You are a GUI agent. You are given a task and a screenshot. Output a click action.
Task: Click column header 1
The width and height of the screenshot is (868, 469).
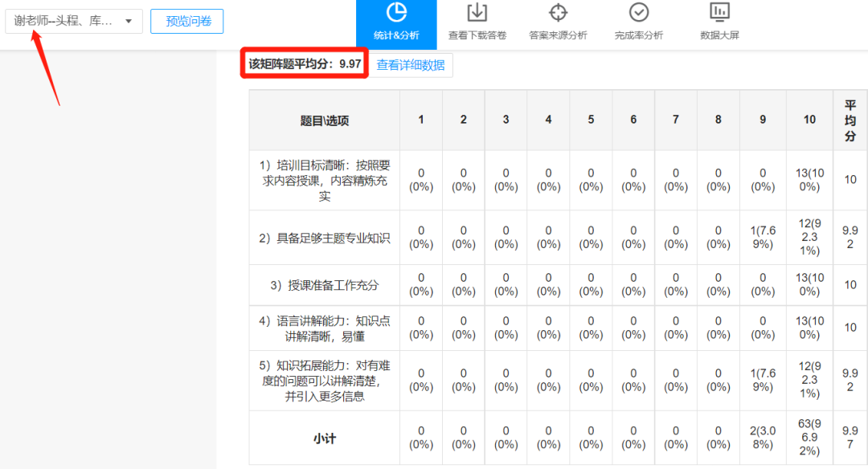coord(421,120)
